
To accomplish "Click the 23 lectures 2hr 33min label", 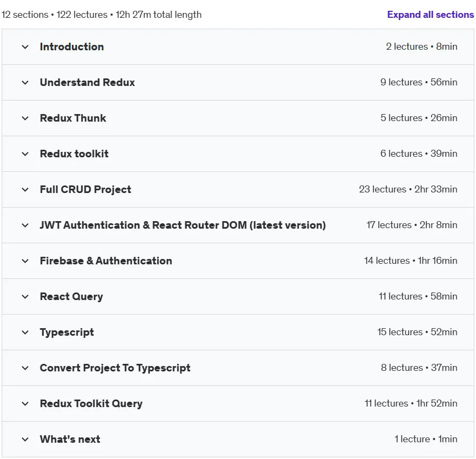I will [x=408, y=189].
